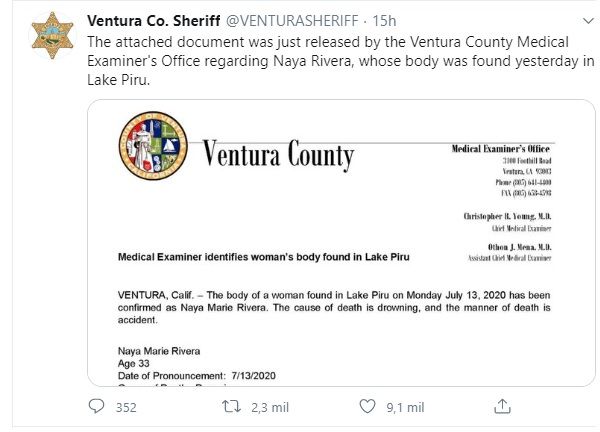This screenshot has height=432, width=600.
Task: Open the @VENTURASHERIFF handle link
Action: coord(292,21)
